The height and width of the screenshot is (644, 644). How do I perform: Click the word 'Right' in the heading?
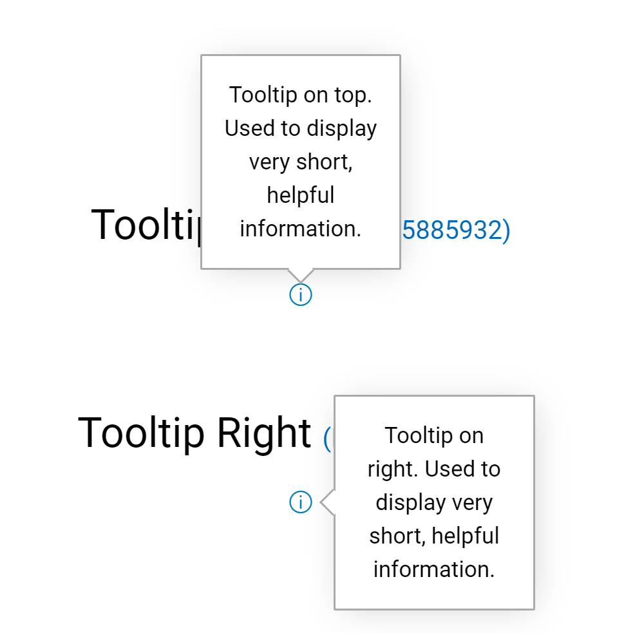click(263, 433)
